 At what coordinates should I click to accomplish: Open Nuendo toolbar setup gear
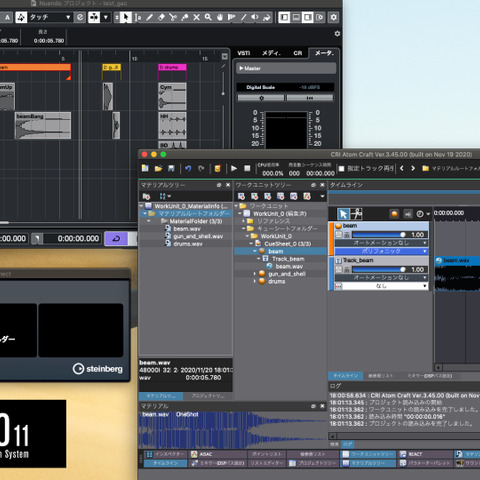(x=333, y=17)
